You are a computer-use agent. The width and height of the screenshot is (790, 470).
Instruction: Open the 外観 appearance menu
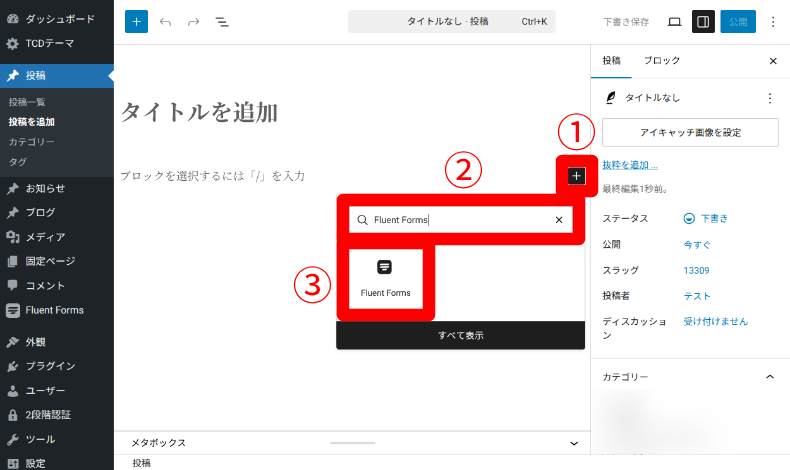pyautogui.click(x=57, y=342)
